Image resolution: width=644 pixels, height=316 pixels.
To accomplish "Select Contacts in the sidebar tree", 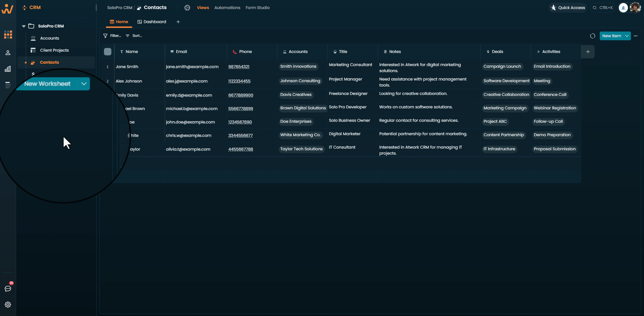I will coord(49,62).
